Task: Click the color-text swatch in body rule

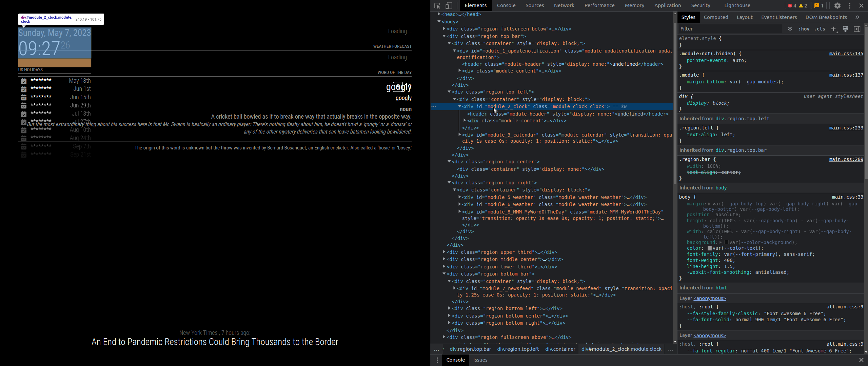Action: [x=709, y=248]
